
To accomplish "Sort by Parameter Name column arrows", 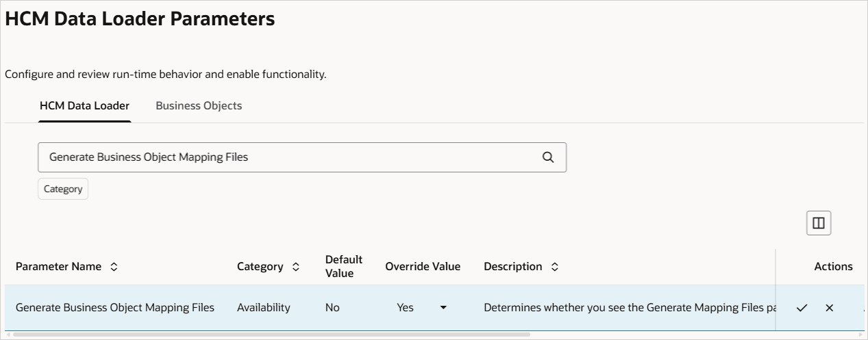I will 114,267.
